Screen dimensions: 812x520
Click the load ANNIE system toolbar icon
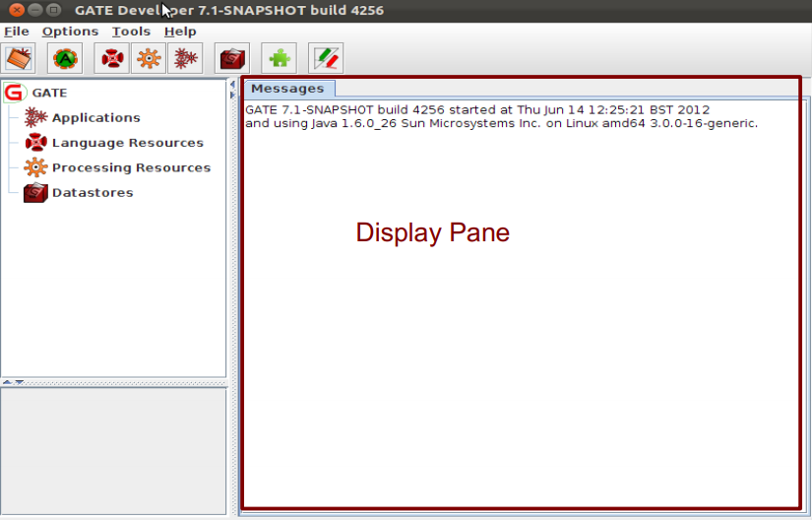65,58
